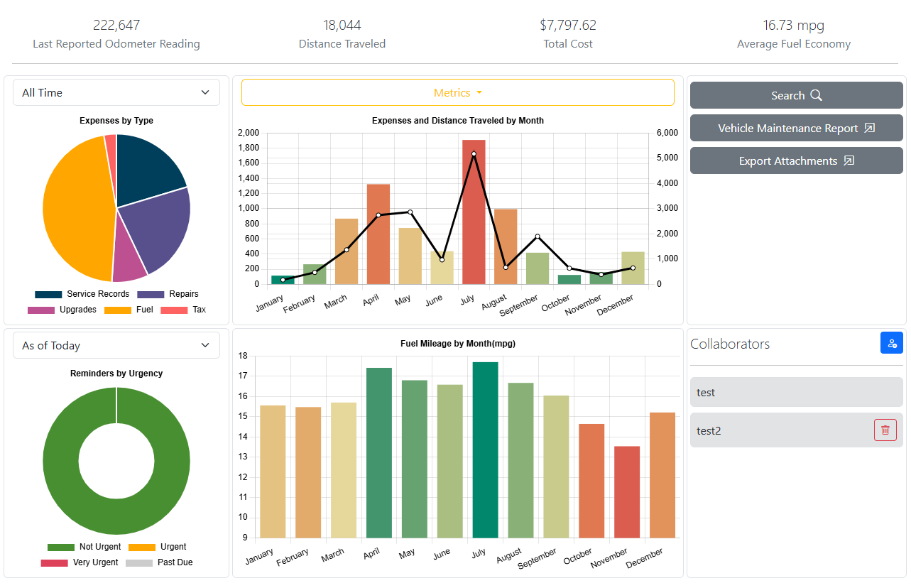Expand the Metrics dropdown menu
911x588 pixels.
pyautogui.click(x=457, y=92)
